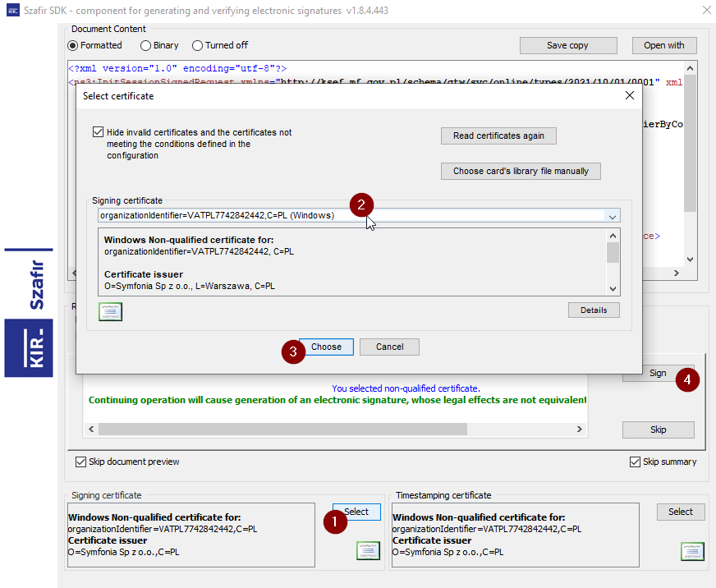The width and height of the screenshot is (716, 588).
Task: Open the Signing certificate dropdown arrow
Action: tap(613, 216)
